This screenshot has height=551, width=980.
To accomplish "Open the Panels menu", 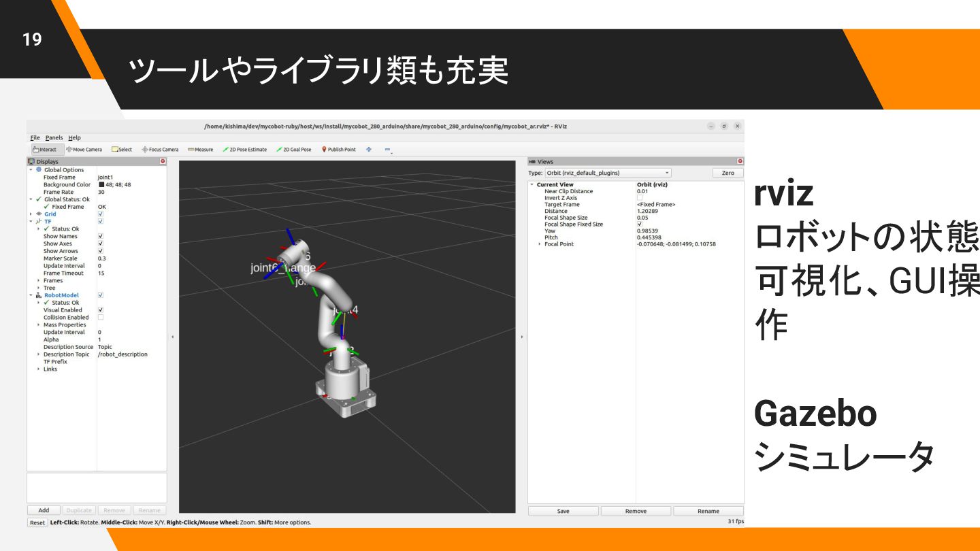I will click(x=54, y=137).
